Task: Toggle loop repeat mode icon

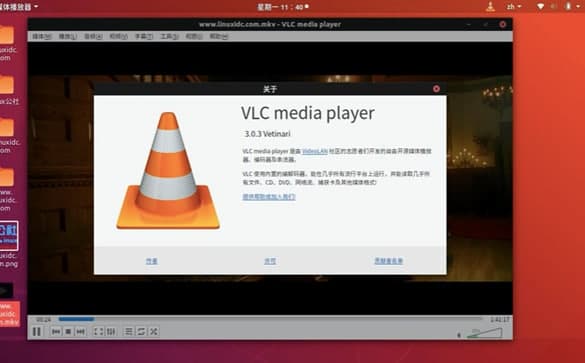Action: pyautogui.click(x=141, y=331)
